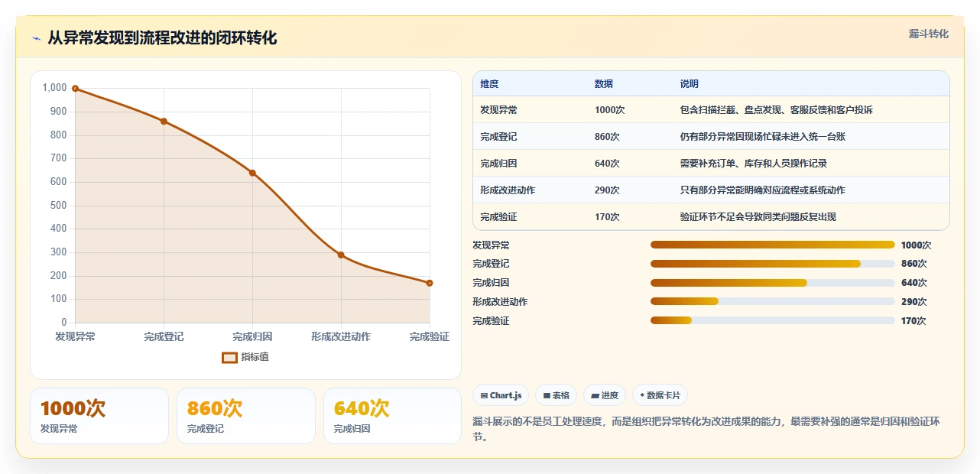Click description 验证环节不足会导致同类问题反复出现
980x474 pixels.
coord(758,217)
